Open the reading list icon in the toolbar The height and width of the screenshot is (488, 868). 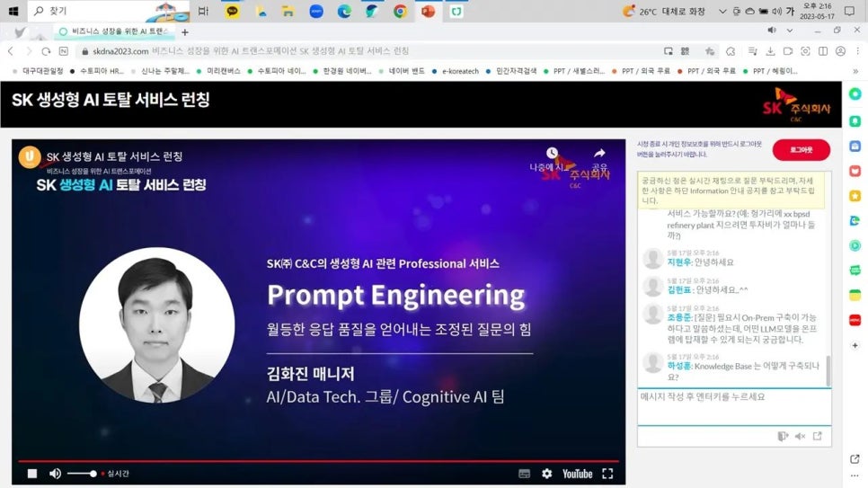(752, 51)
